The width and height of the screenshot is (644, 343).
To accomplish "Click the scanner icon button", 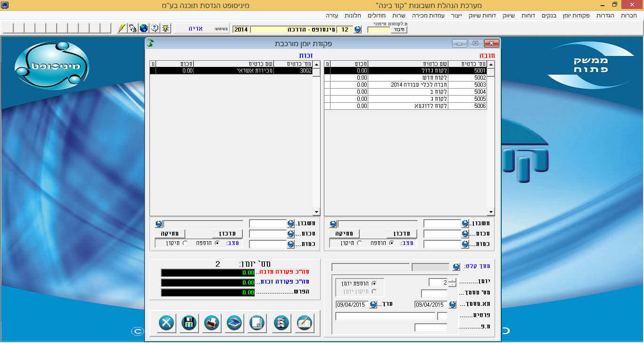I will pos(235,323).
